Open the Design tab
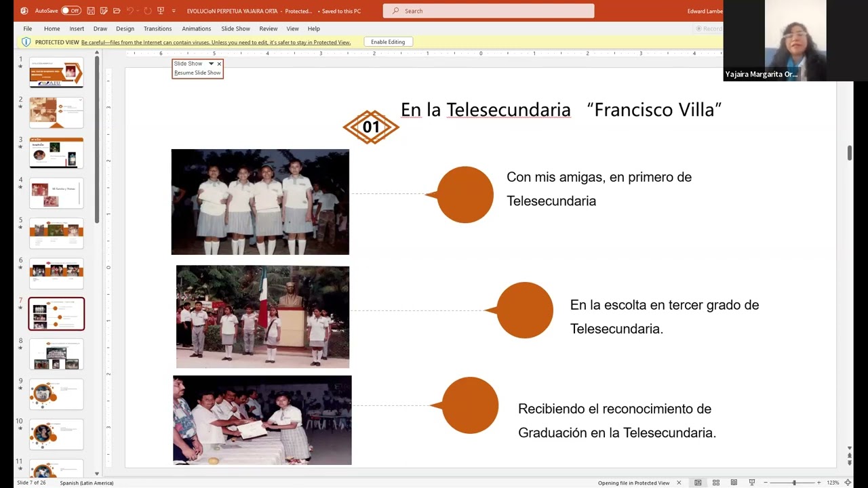The width and height of the screenshot is (868, 488). 125,28
